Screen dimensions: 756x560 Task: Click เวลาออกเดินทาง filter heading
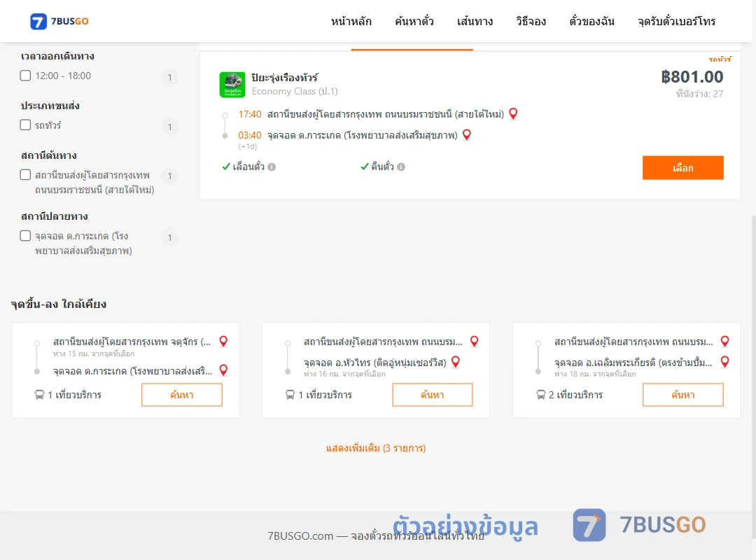tap(57, 56)
